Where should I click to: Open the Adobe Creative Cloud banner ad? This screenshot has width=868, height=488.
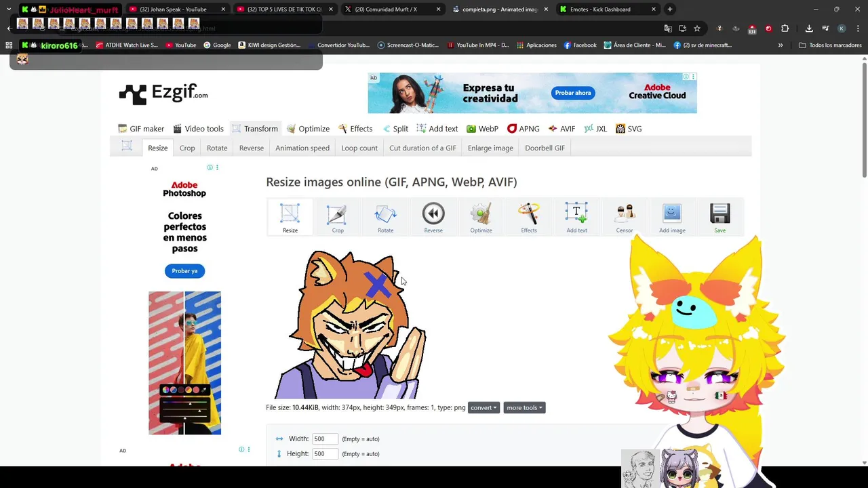point(532,93)
